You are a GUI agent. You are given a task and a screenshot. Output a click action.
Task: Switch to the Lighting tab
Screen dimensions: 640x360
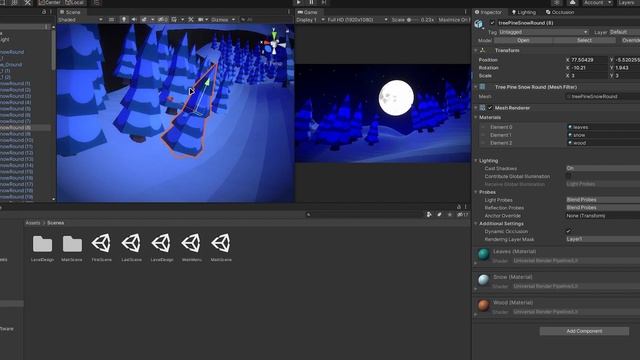coord(524,12)
